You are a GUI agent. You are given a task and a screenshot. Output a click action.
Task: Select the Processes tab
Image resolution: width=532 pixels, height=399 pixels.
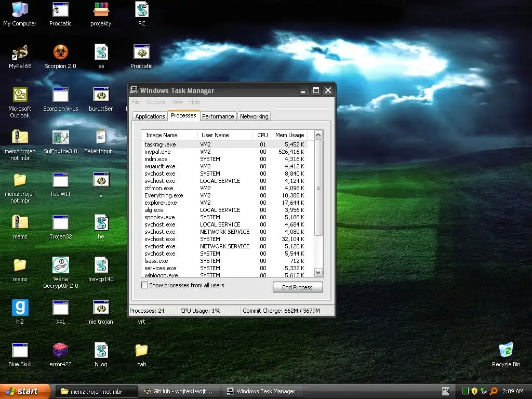pos(183,115)
